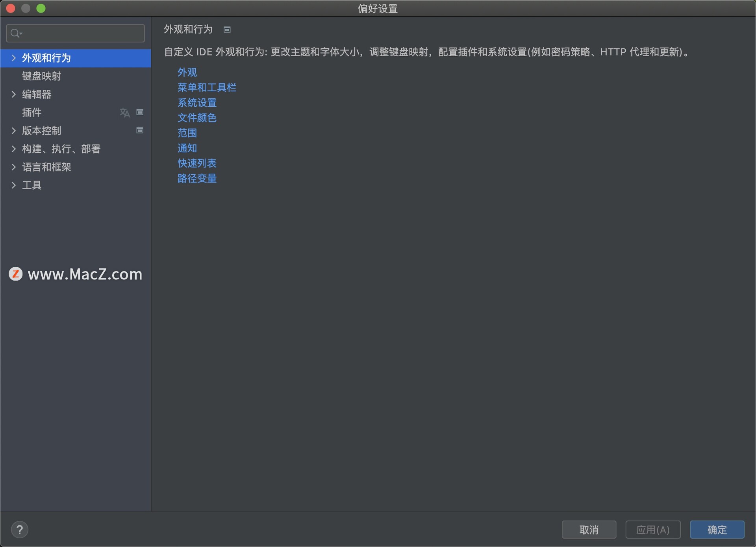Click the translation icon beside 插件
Screen dimensions: 756x547
point(125,113)
